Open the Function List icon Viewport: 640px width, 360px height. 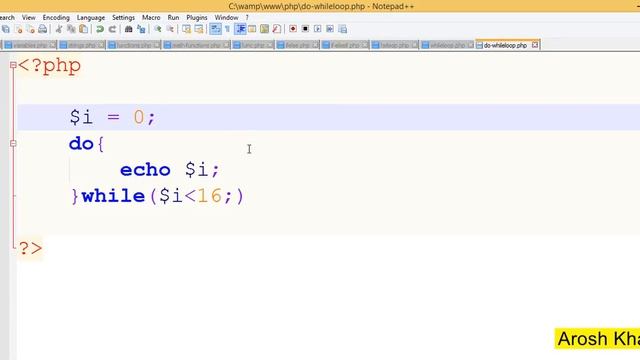[277, 29]
